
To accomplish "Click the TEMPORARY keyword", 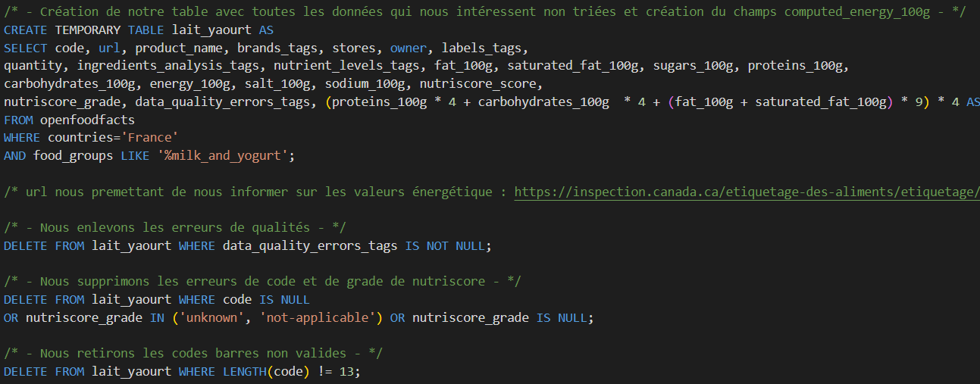I will point(88,30).
